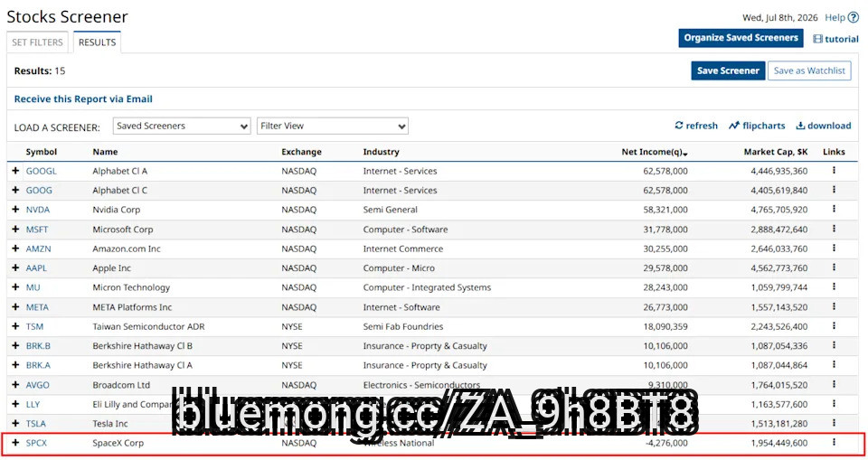Open the TSLA symbol link
Screen dimensions: 868x460
pyautogui.click(x=36, y=424)
